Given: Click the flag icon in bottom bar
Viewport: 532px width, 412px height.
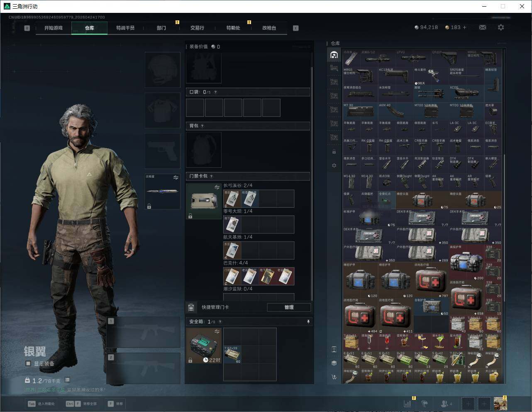Looking at the screenshot, I should (425, 403).
